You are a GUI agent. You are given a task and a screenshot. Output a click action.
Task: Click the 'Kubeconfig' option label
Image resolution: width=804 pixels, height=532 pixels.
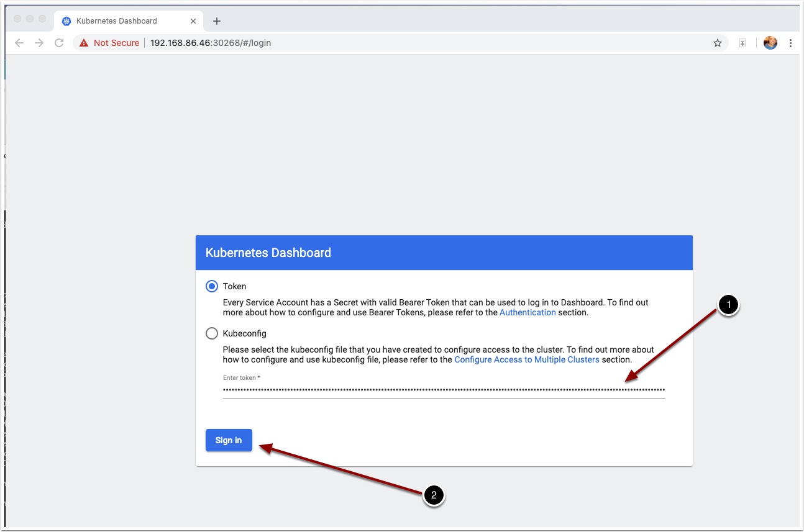tap(244, 333)
